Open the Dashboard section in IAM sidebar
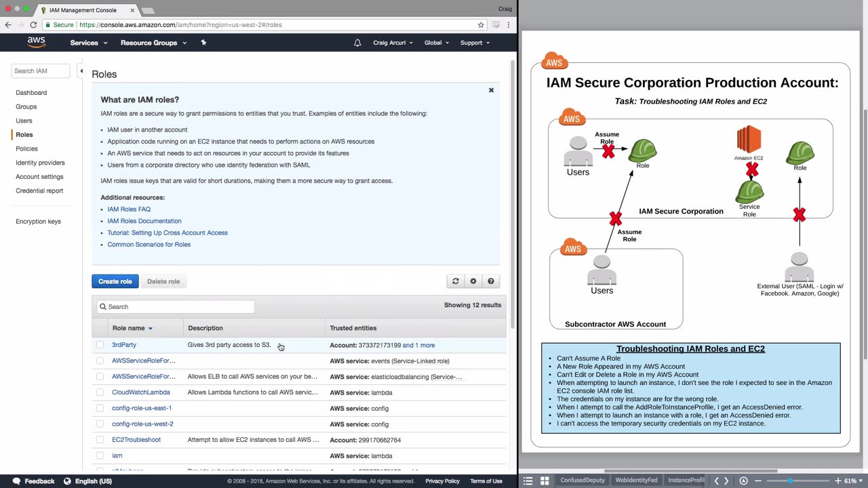 point(31,92)
